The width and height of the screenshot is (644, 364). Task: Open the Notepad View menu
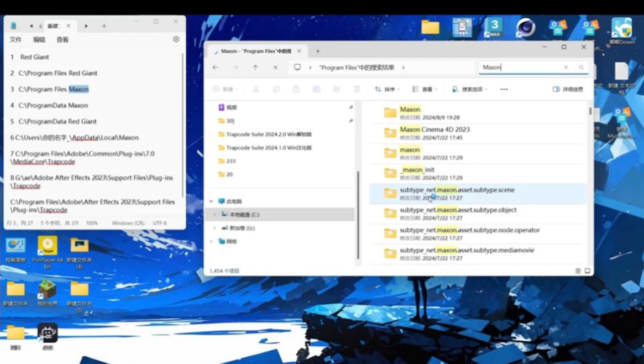click(x=62, y=39)
